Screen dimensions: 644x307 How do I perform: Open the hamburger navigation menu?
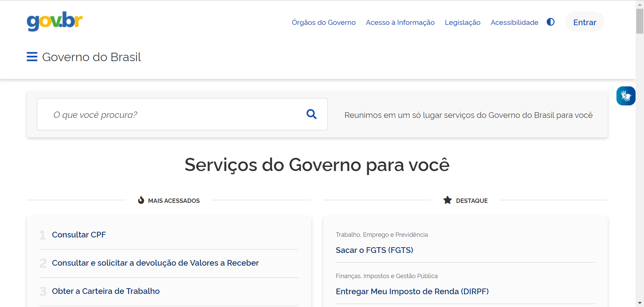point(32,57)
